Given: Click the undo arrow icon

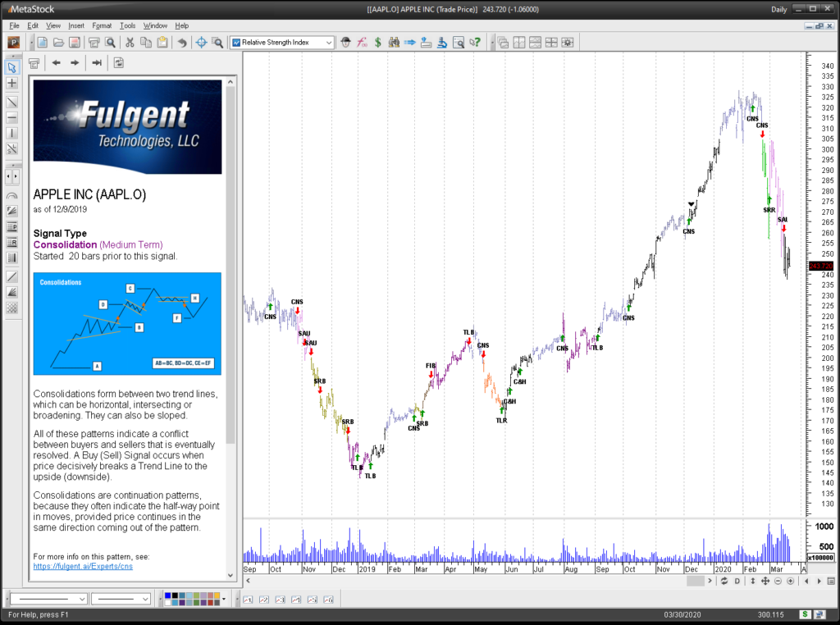Looking at the screenshot, I should pos(181,42).
